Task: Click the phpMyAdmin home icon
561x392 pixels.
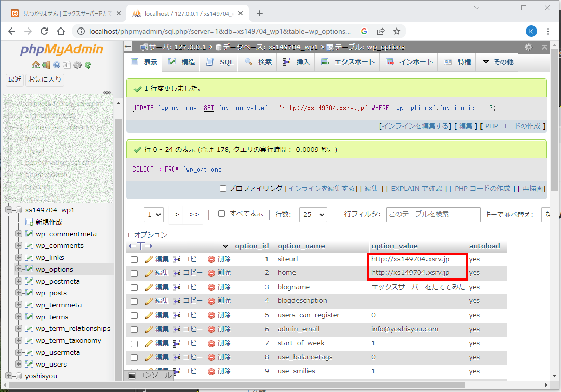Action: [x=35, y=65]
